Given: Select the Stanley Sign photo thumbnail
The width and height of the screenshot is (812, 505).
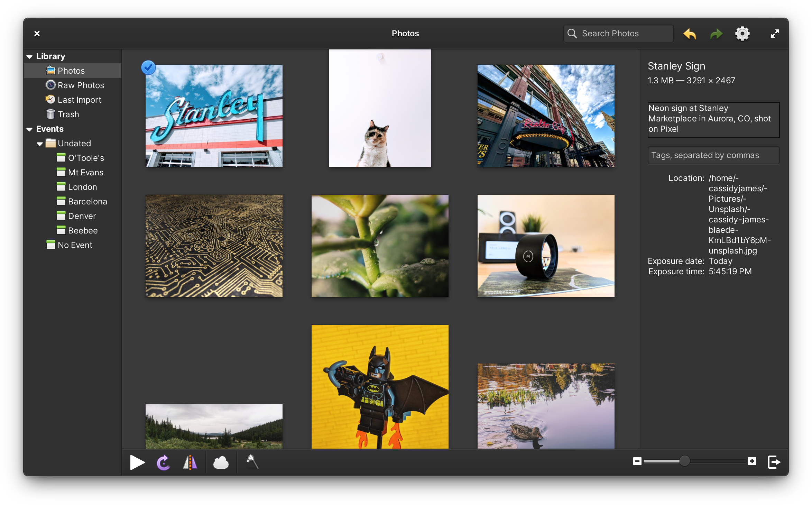Looking at the screenshot, I should [212, 114].
